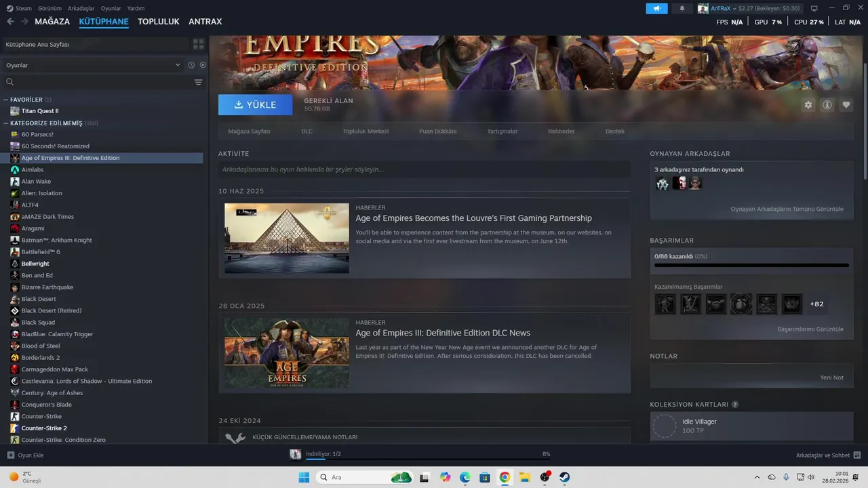This screenshot has width=868, height=488.
Task: Click the +82 remaining achievements tile
Action: [816, 304]
